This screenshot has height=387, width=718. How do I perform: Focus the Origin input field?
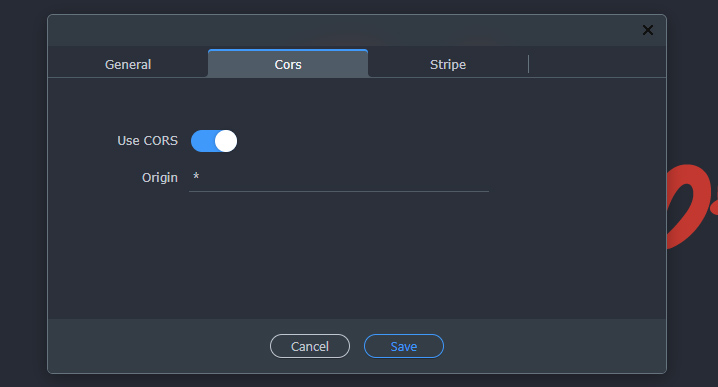pyautogui.click(x=339, y=177)
